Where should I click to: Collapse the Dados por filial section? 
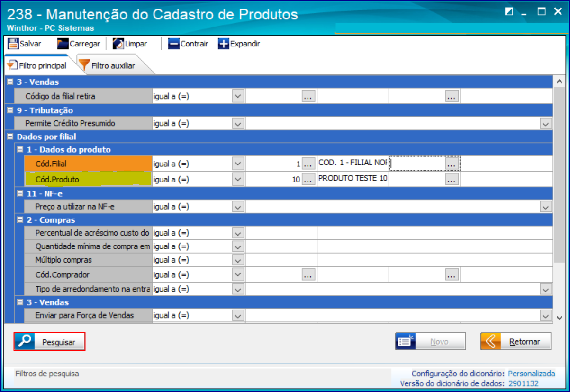coord(10,137)
